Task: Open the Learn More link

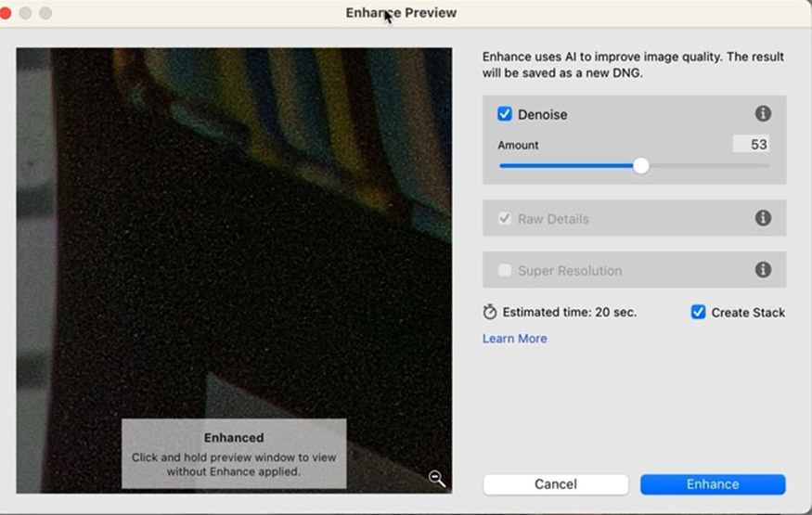Action: pyautogui.click(x=515, y=339)
